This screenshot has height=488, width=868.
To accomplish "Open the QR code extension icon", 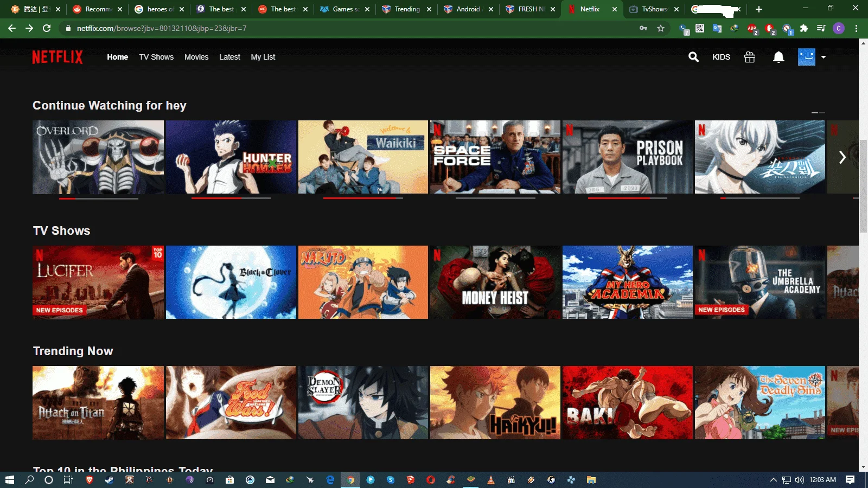I will (x=700, y=28).
